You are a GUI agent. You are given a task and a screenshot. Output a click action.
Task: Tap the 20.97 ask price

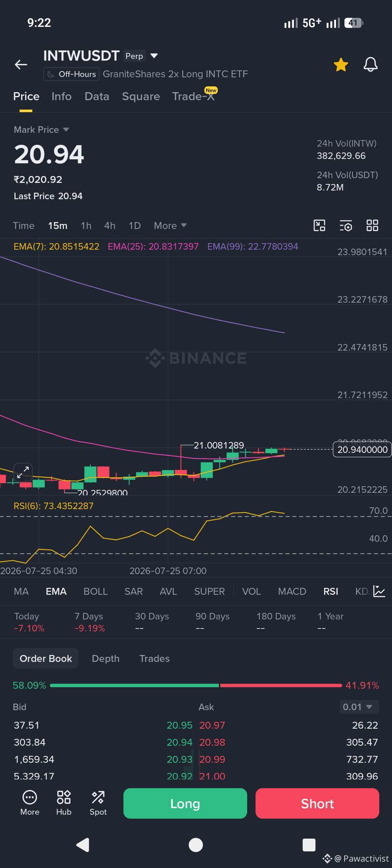click(212, 725)
